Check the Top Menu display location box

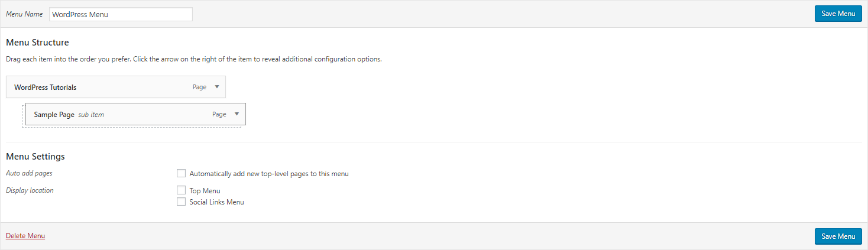[182, 190]
